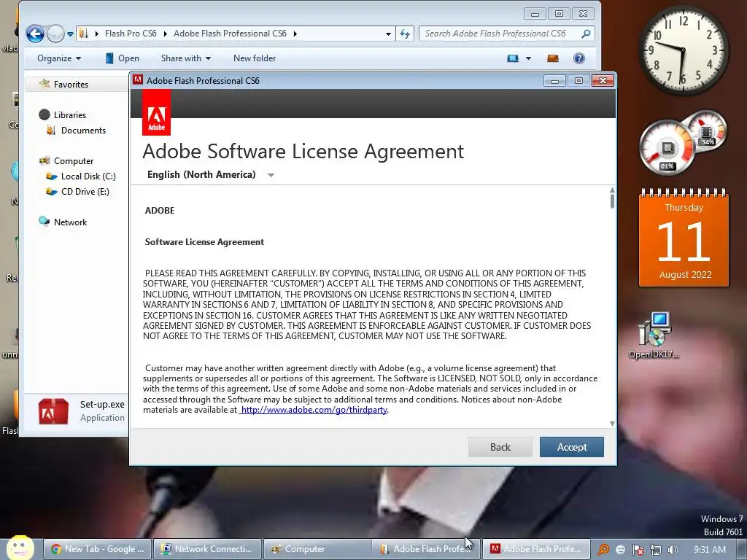Refresh the Explorer folder view
Image resolution: width=747 pixels, height=560 pixels.
point(405,34)
